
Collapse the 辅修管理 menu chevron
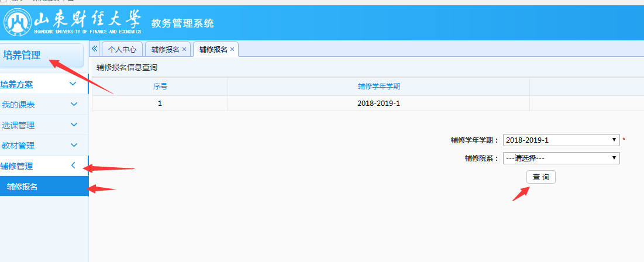(x=73, y=166)
